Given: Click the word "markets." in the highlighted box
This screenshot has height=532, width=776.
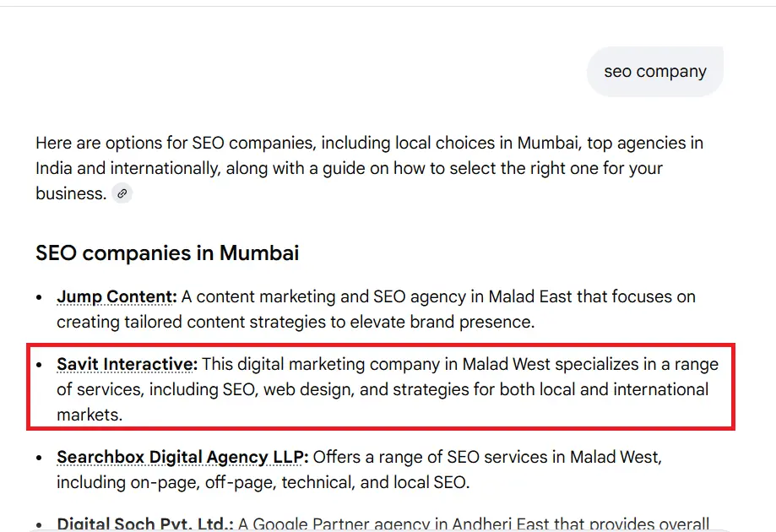Looking at the screenshot, I should pos(90,415).
